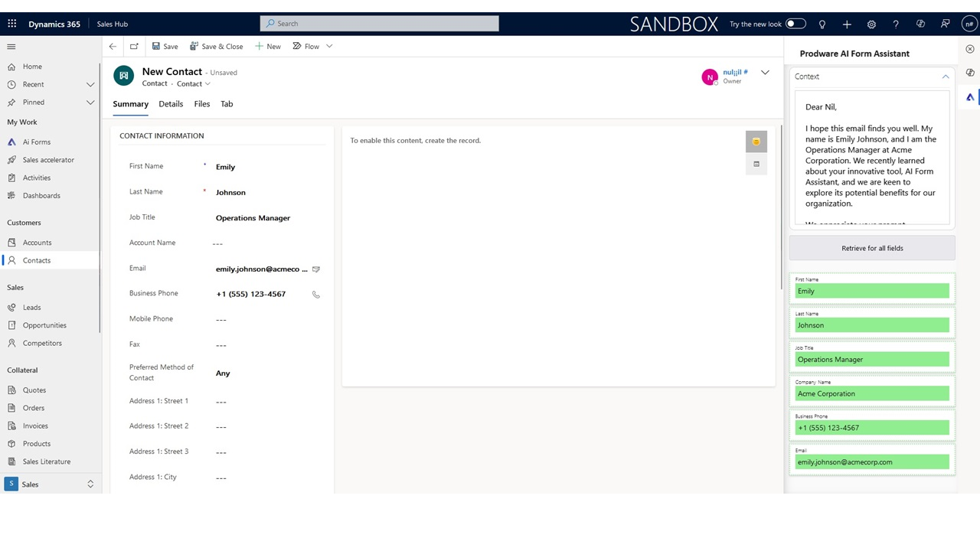This screenshot has height=551, width=980.
Task: Click the Flow command
Action: (x=306, y=47)
